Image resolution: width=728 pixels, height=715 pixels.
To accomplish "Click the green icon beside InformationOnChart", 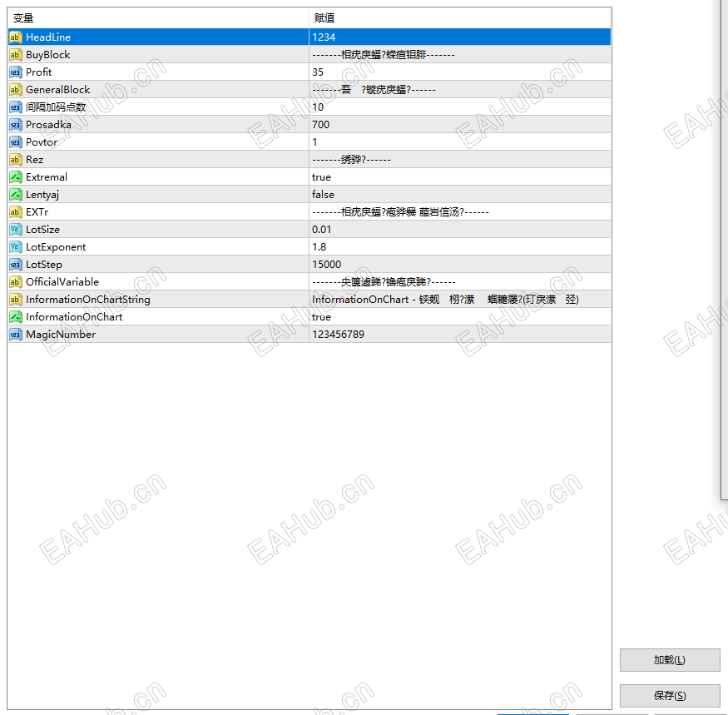I will tap(14, 316).
